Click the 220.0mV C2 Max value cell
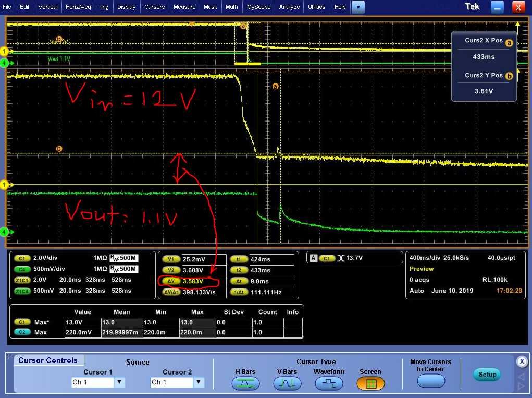 tap(82, 332)
